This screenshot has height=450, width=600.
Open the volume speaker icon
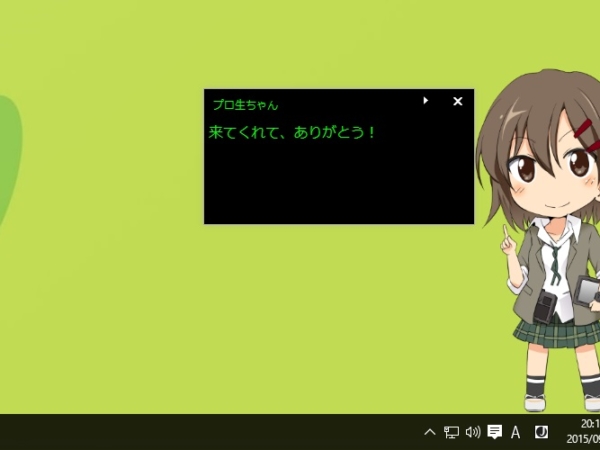(x=473, y=432)
